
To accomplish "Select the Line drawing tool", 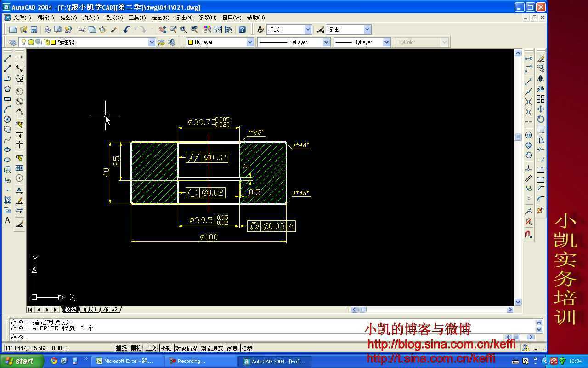I will (7, 58).
